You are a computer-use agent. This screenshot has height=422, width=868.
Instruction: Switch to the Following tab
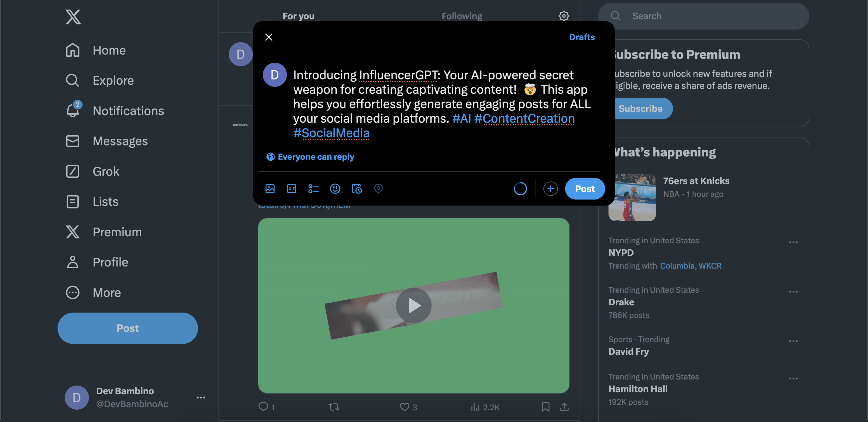(x=462, y=16)
